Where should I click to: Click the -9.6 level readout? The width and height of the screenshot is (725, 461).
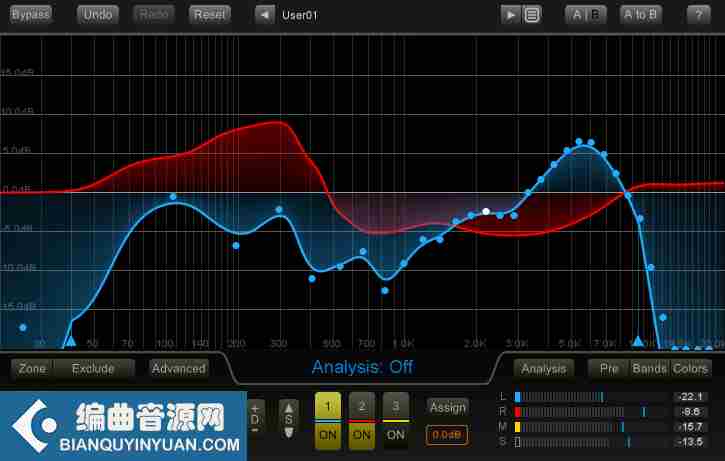click(x=691, y=412)
